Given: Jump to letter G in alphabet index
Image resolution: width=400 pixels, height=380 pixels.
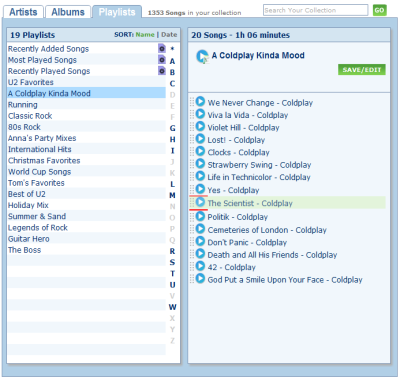Looking at the screenshot, I should 172,128.
